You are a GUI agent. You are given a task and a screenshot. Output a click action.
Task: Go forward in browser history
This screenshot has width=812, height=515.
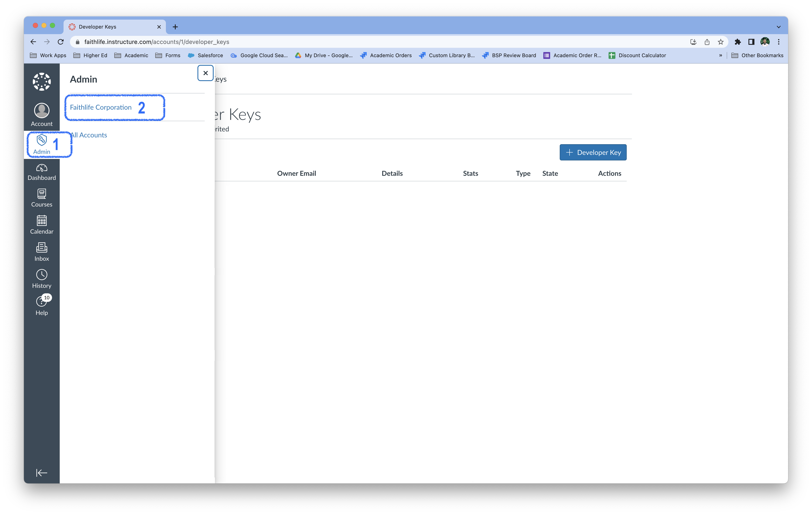tap(47, 42)
